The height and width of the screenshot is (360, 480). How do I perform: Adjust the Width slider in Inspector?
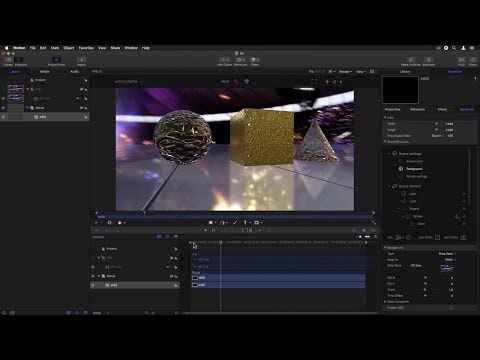coord(436,124)
